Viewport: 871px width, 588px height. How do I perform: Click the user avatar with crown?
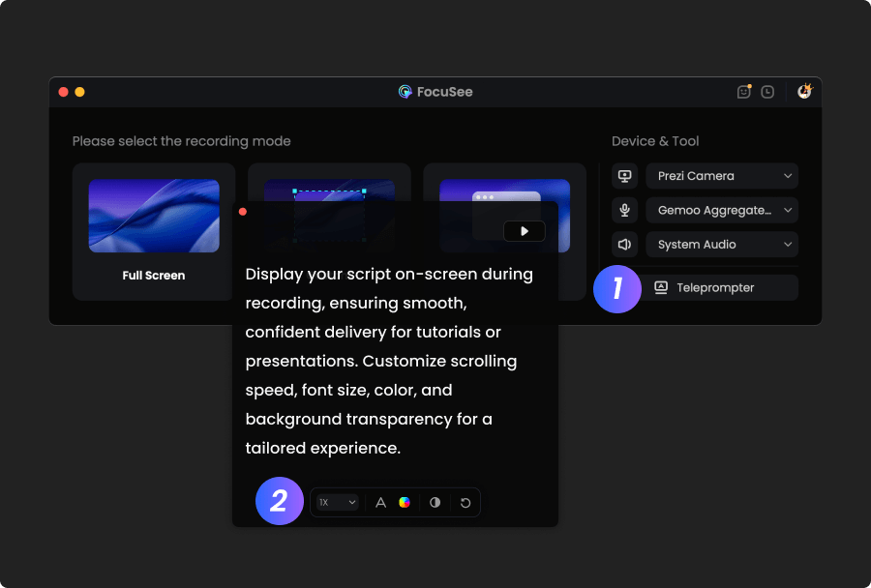pos(804,92)
